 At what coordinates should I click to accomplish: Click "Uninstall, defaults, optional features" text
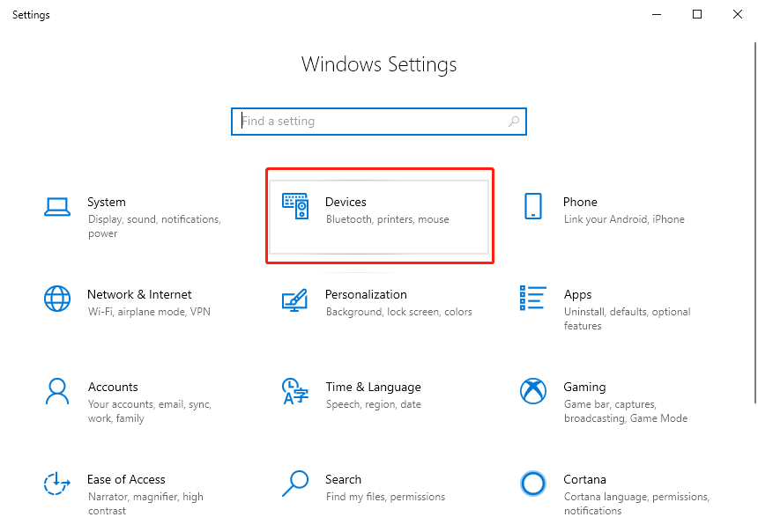[x=627, y=319]
